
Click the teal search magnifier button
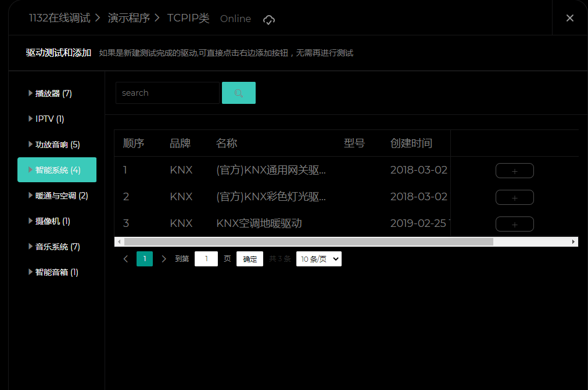click(x=238, y=93)
